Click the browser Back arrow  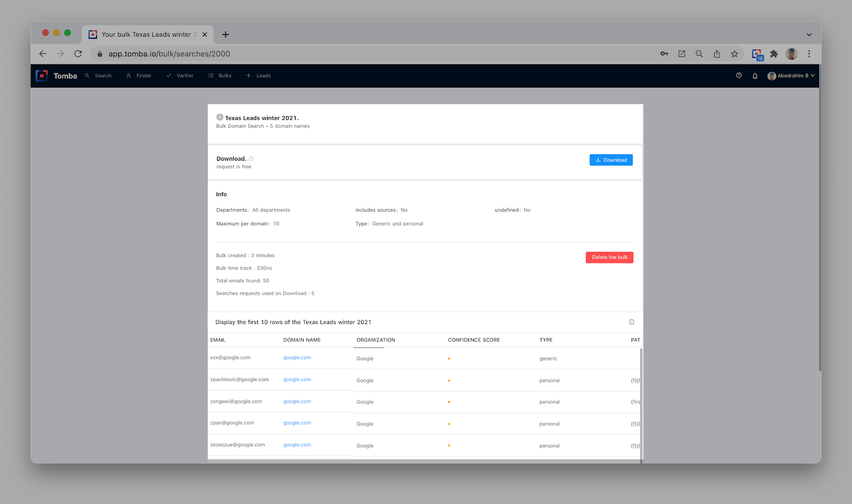[43, 54]
